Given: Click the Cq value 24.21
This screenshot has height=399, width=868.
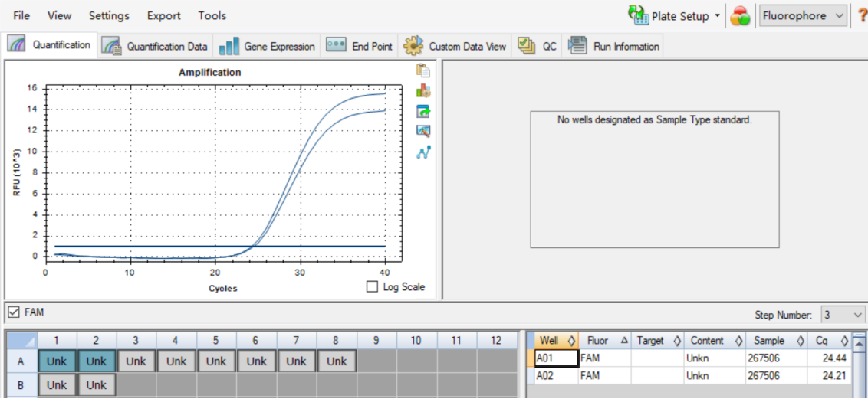Looking at the screenshot, I should tap(834, 376).
